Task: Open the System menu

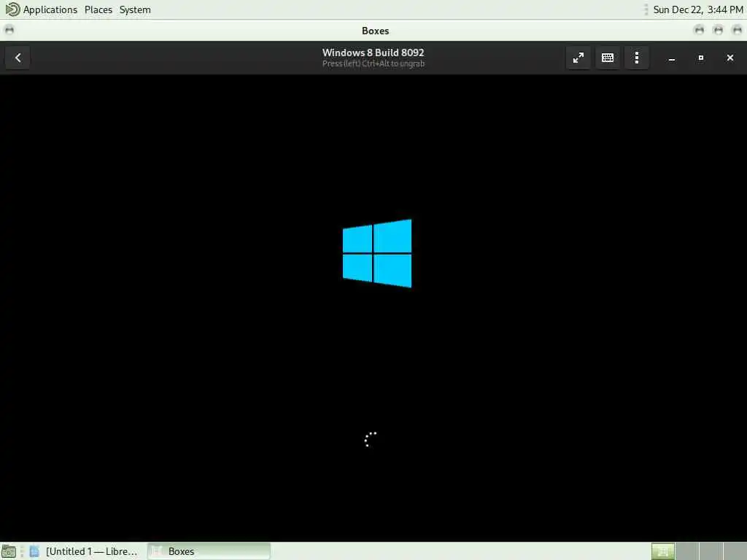Action: (135, 9)
